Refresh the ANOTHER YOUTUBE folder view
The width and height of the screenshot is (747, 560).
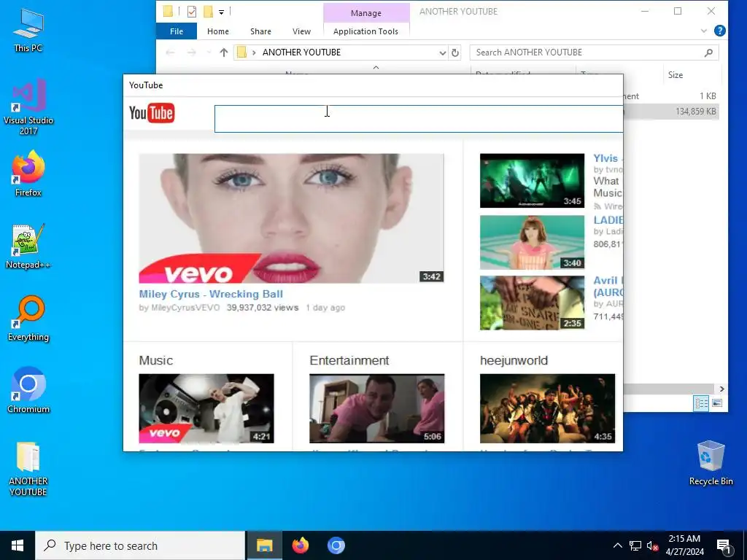pyautogui.click(x=455, y=52)
